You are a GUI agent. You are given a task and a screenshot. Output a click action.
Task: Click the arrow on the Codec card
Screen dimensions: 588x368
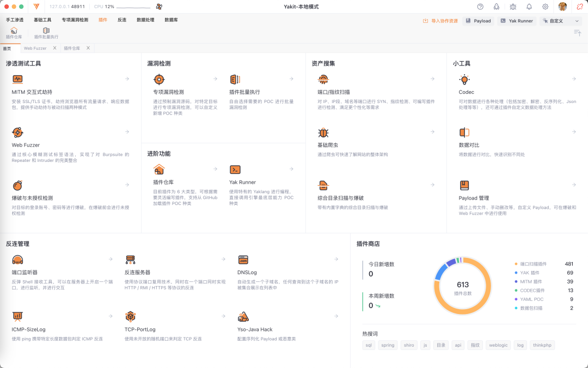pyautogui.click(x=574, y=79)
